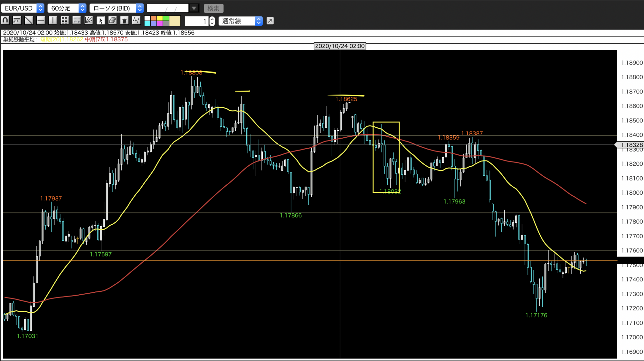The height and width of the screenshot is (361, 644).
Task: Click the 1.18900 price axis label
Action: [x=632, y=63]
